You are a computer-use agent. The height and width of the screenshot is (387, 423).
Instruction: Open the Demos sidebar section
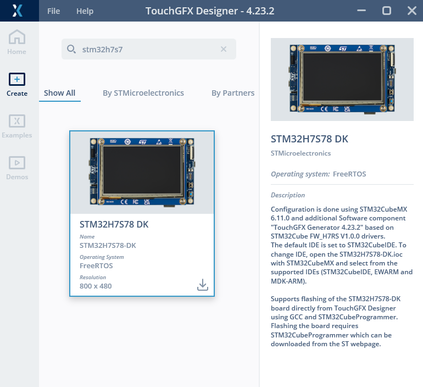click(17, 168)
